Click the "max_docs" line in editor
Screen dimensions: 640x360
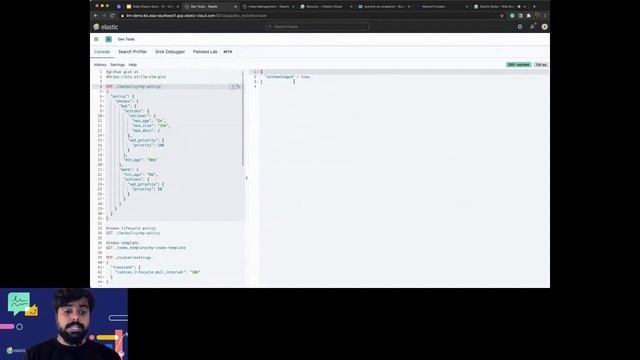[x=146, y=131]
